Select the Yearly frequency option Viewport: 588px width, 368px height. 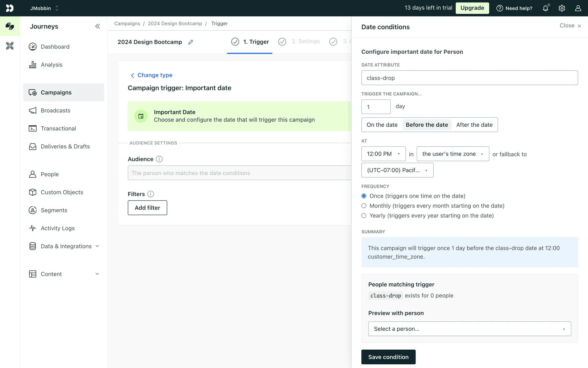[x=364, y=216]
